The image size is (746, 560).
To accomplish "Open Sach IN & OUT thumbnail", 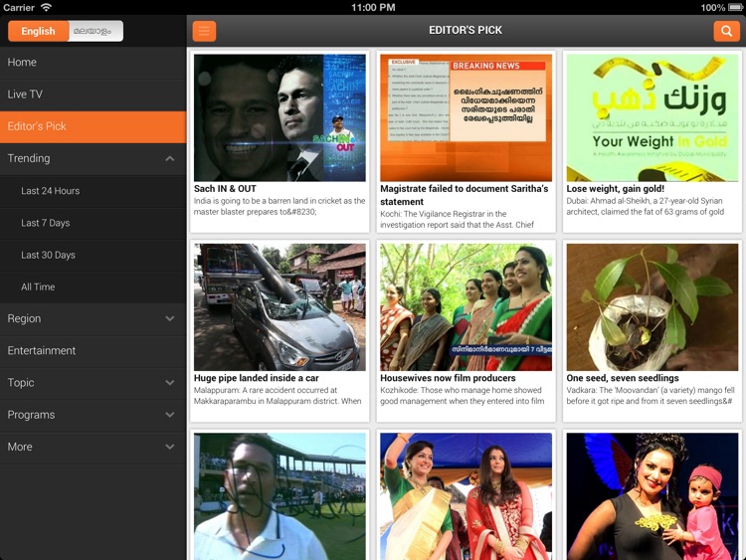I will click(280, 117).
